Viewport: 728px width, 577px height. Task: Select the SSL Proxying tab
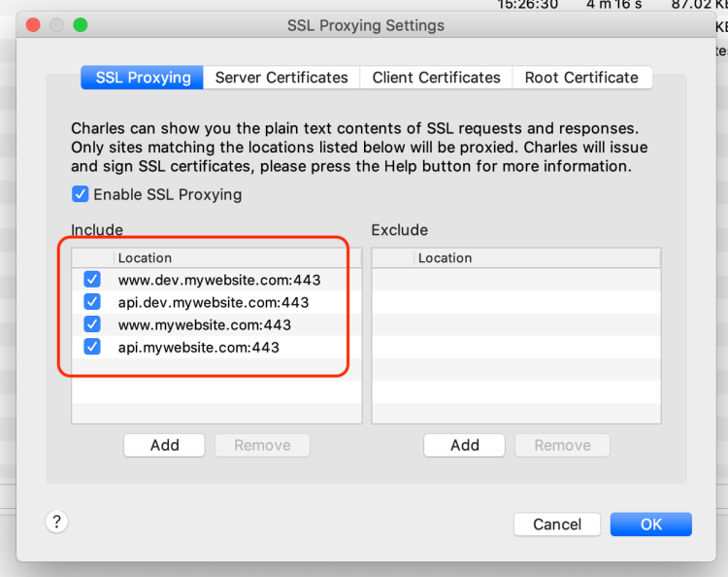click(143, 78)
